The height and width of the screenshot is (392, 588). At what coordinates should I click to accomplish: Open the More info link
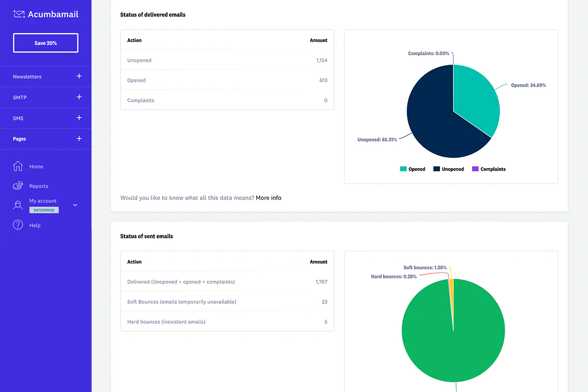pos(269,198)
